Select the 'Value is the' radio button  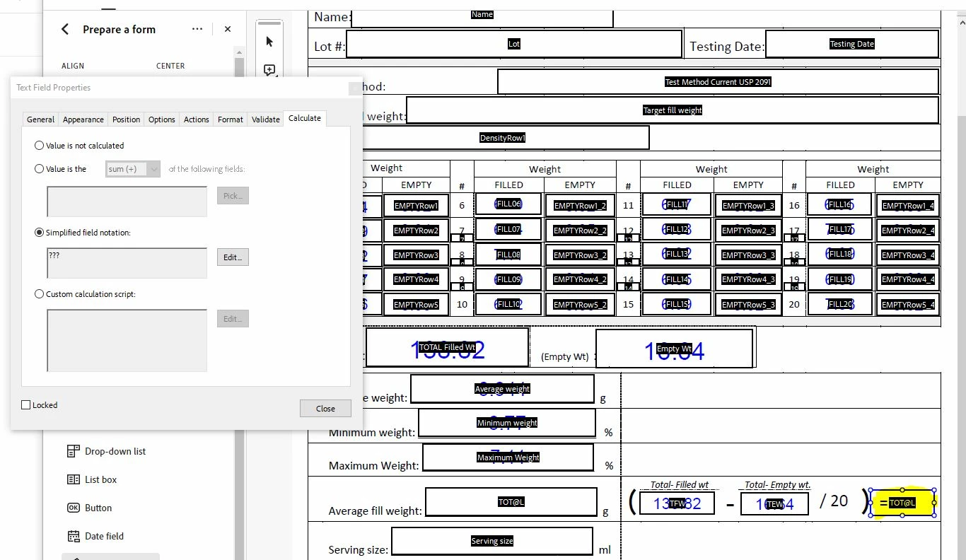click(x=39, y=169)
